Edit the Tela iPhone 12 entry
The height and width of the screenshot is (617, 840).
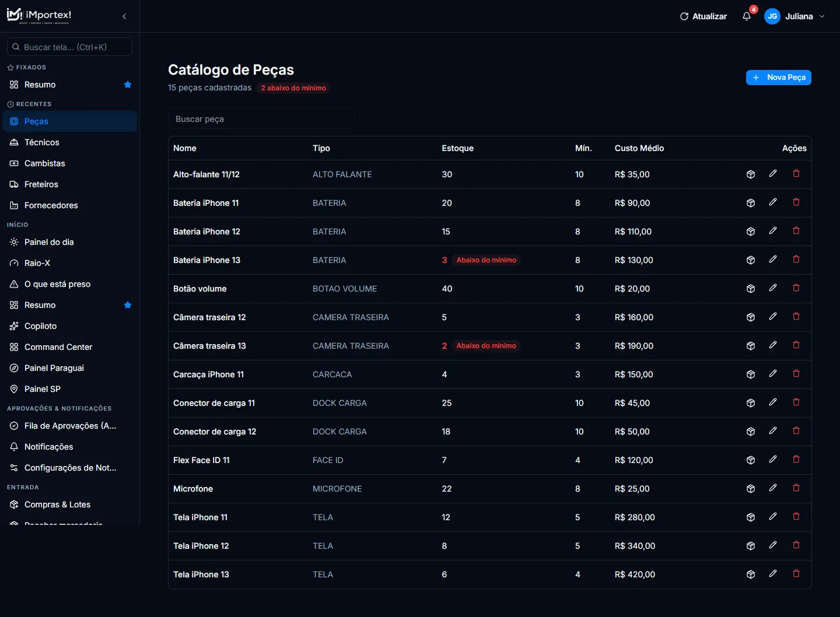click(x=773, y=545)
